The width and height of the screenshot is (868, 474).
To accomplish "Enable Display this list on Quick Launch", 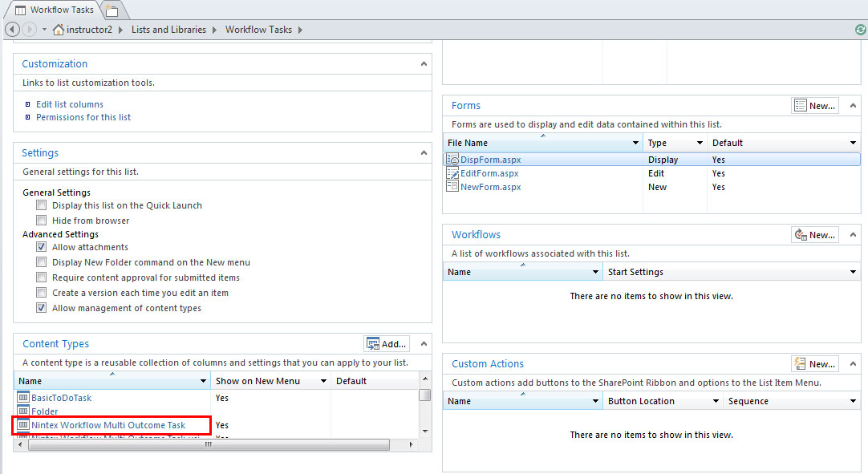I will pyautogui.click(x=42, y=205).
